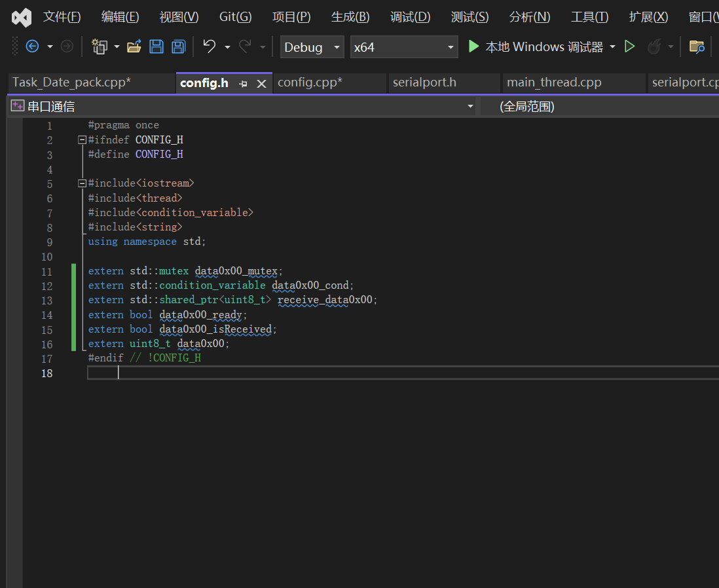
Task: Open the navigate backward history dropdown arrow
Action: coord(50,46)
